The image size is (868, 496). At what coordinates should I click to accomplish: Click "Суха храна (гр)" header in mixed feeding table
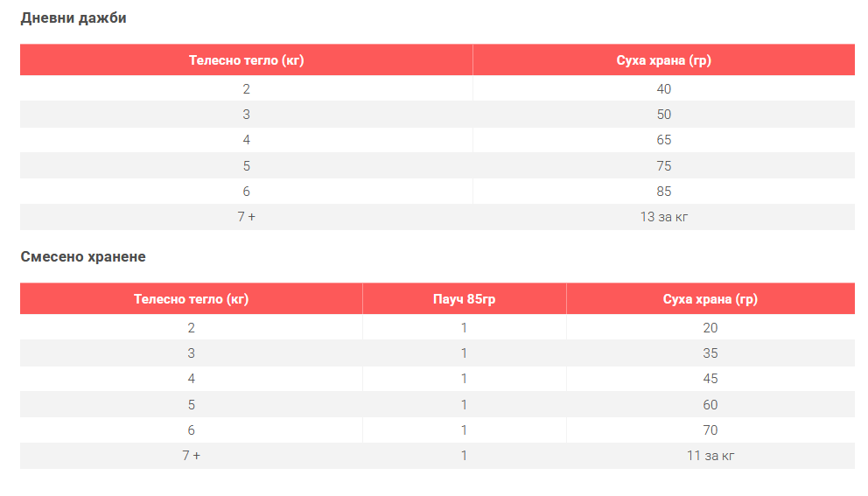[x=710, y=299]
